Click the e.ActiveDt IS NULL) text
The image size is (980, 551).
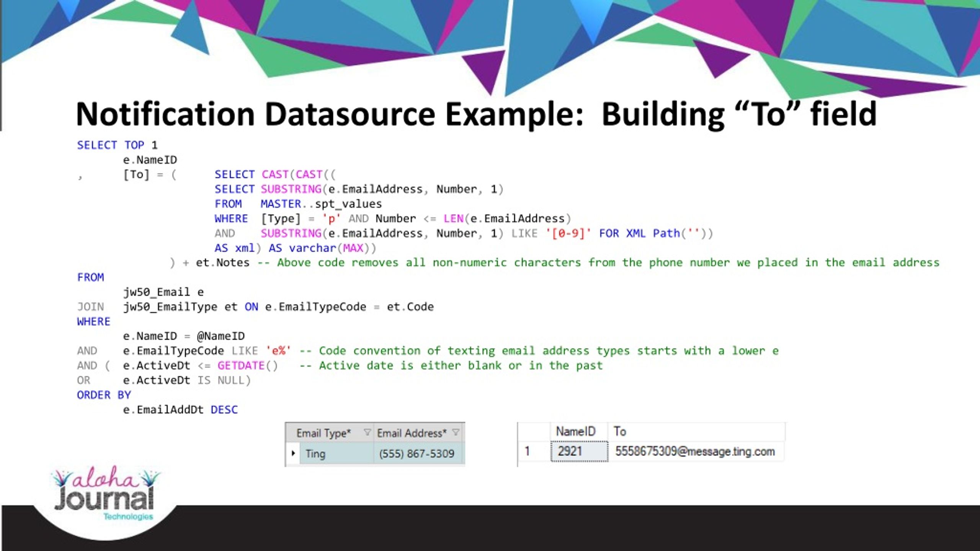click(187, 380)
